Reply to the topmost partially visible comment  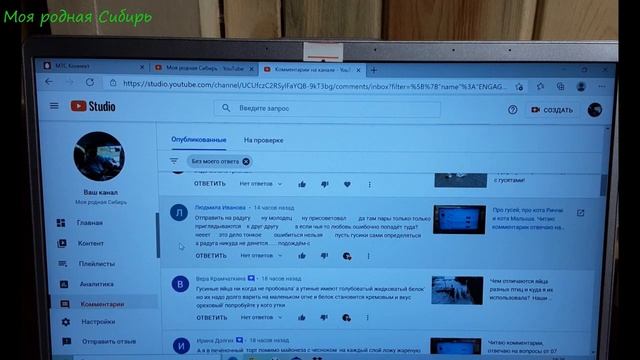[209, 184]
